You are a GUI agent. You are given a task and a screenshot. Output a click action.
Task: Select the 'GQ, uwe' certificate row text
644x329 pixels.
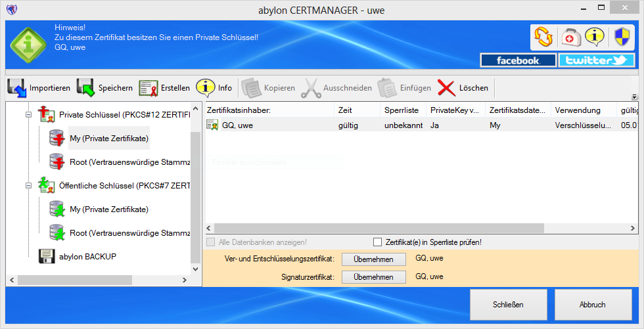237,125
